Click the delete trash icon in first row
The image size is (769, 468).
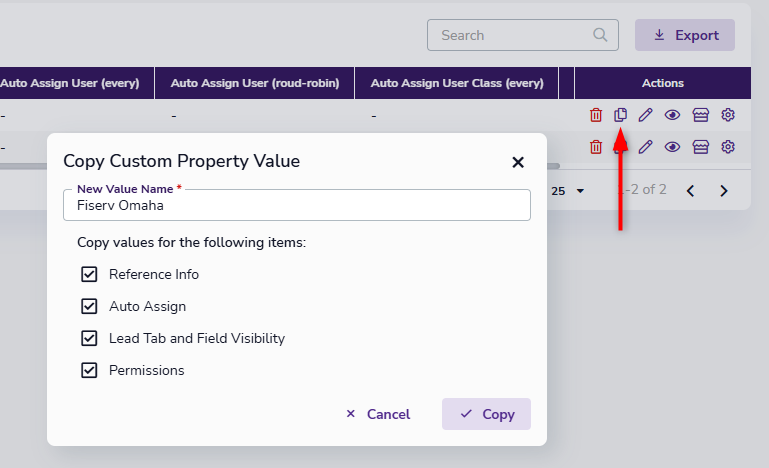pyautogui.click(x=596, y=115)
